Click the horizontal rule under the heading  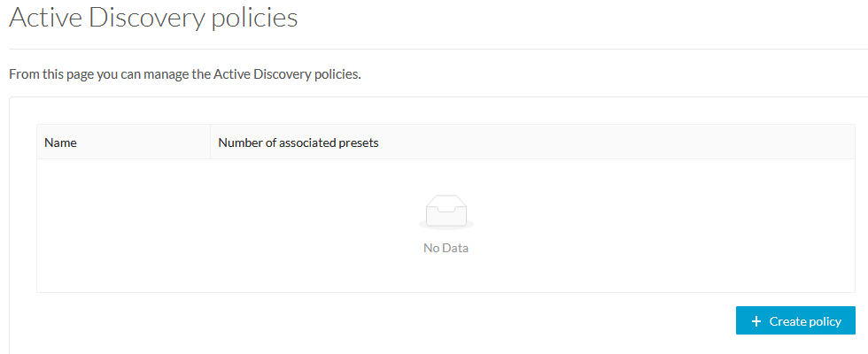click(x=438, y=50)
